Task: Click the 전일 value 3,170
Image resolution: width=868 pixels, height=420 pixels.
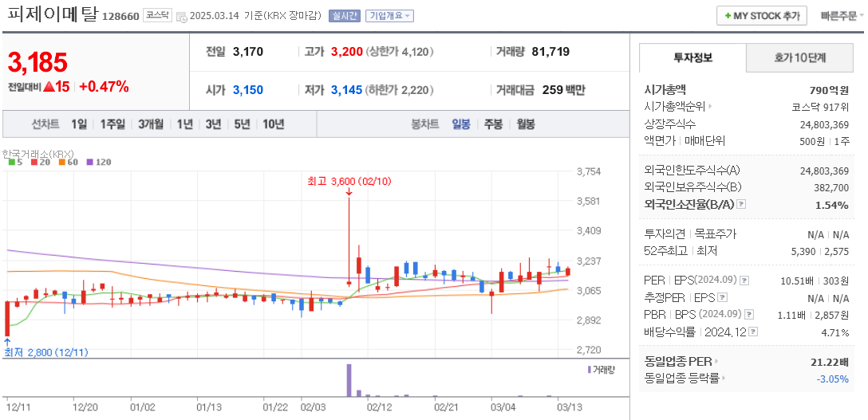Action: pos(248,52)
